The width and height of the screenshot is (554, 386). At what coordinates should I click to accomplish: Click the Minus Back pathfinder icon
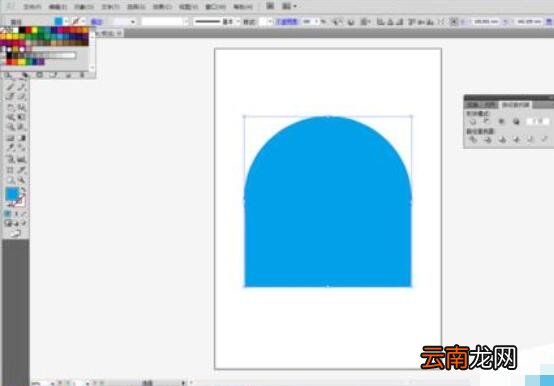coord(544,140)
